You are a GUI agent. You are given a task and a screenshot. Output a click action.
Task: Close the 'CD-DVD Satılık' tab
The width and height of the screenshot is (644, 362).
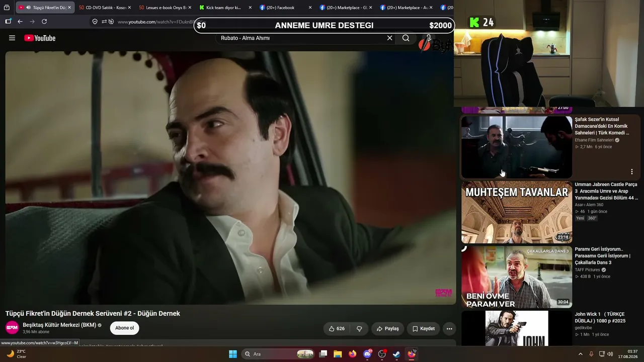129,8
